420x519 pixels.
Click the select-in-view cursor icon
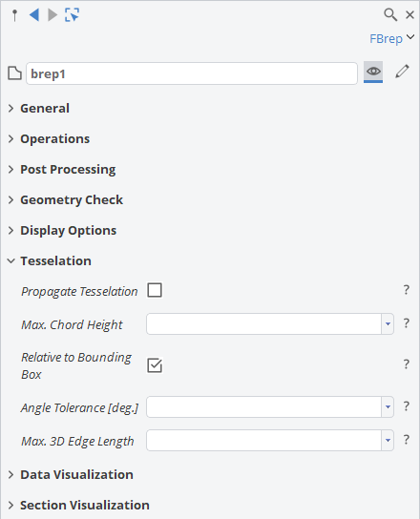(72, 15)
